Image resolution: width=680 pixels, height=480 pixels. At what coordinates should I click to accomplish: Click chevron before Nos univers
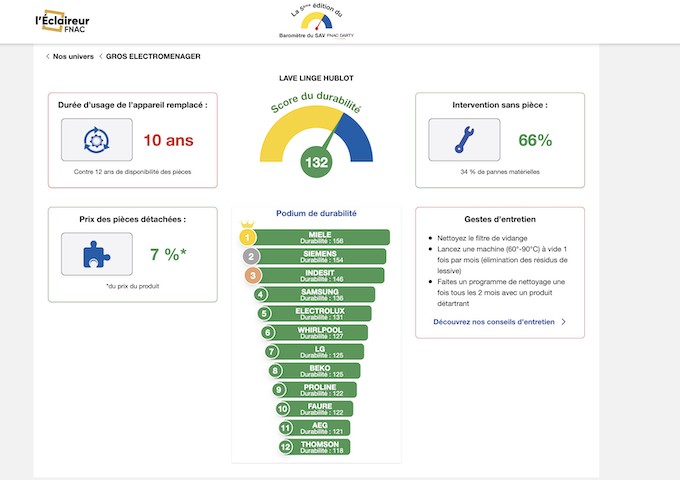click(48, 56)
